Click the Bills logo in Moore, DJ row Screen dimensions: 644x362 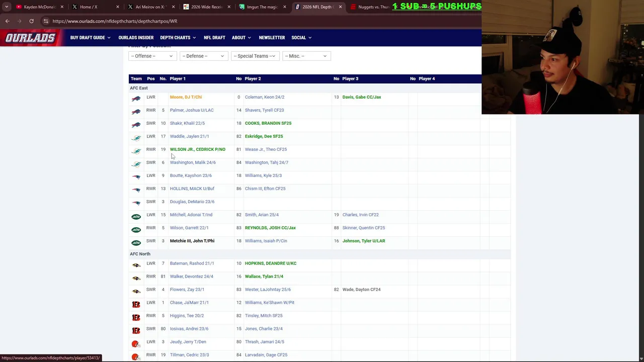pyautogui.click(x=136, y=99)
